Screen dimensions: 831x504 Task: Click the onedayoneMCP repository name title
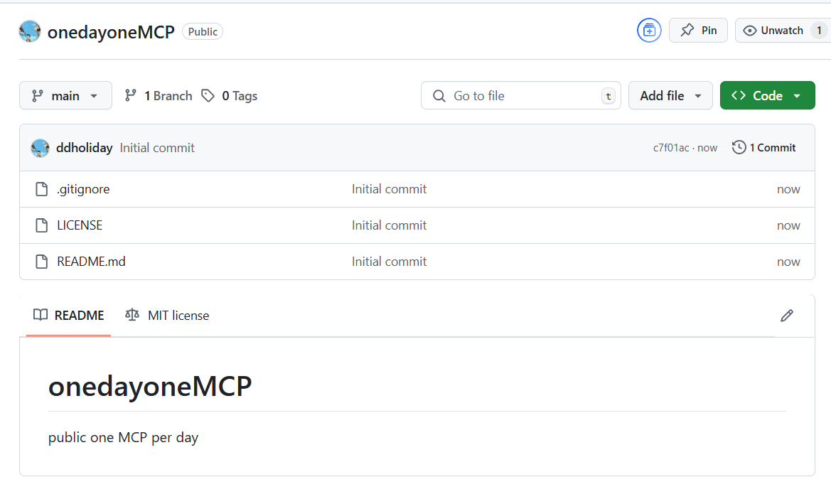coord(111,32)
